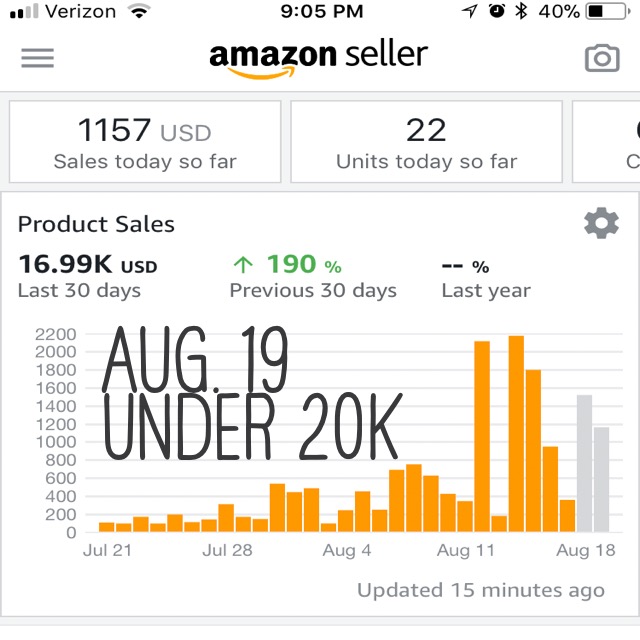Screen dimensions: 640x640
Task: Tap the alarm clock status icon
Action: [497, 11]
